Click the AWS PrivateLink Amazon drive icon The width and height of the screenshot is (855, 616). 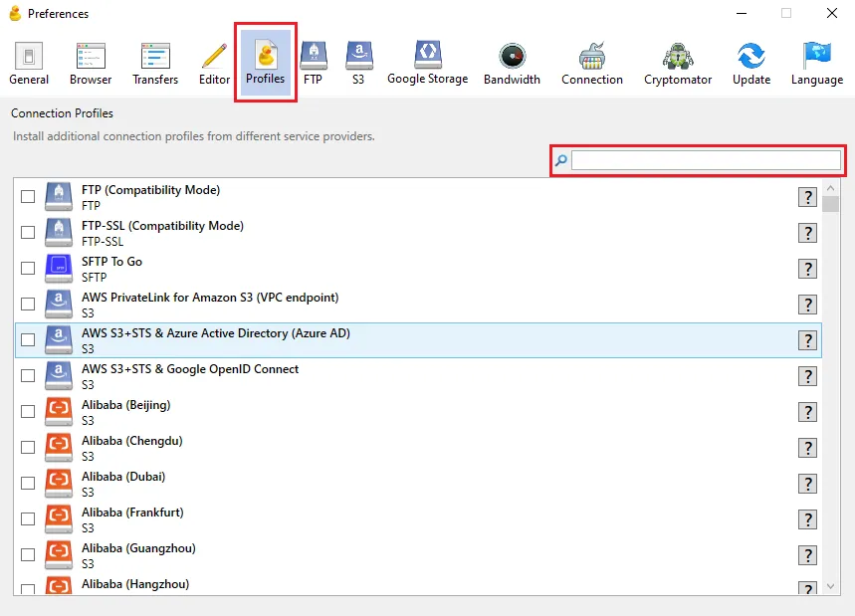pyautogui.click(x=59, y=304)
